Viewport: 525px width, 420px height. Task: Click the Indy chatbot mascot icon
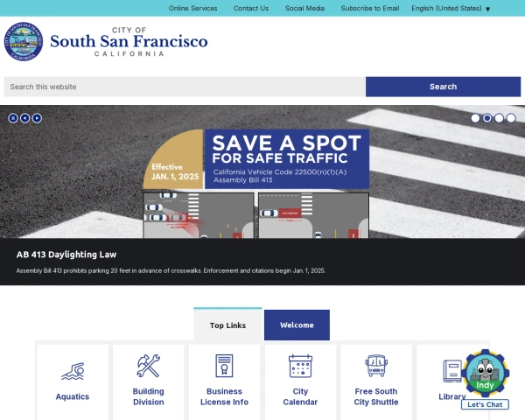(x=485, y=373)
